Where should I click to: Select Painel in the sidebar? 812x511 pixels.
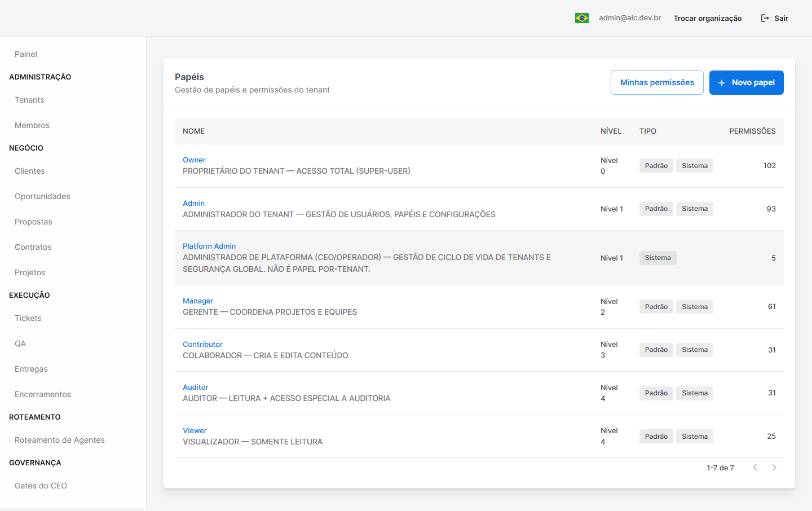coord(26,54)
